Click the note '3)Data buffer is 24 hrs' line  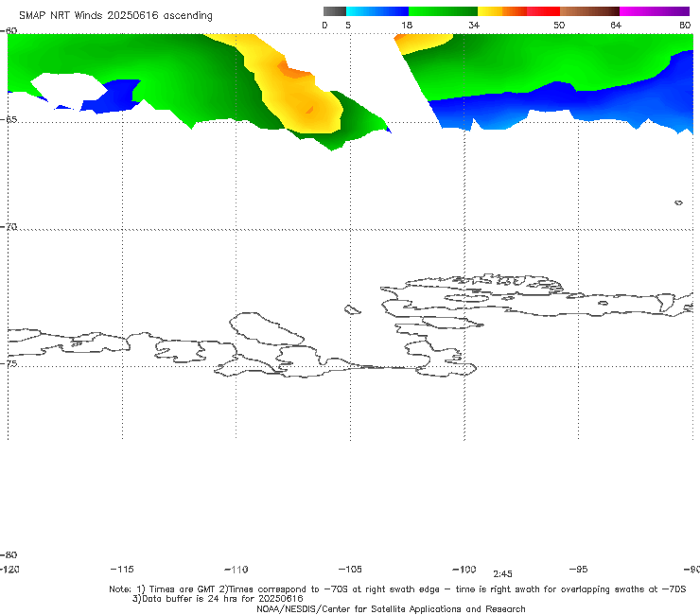point(218,599)
